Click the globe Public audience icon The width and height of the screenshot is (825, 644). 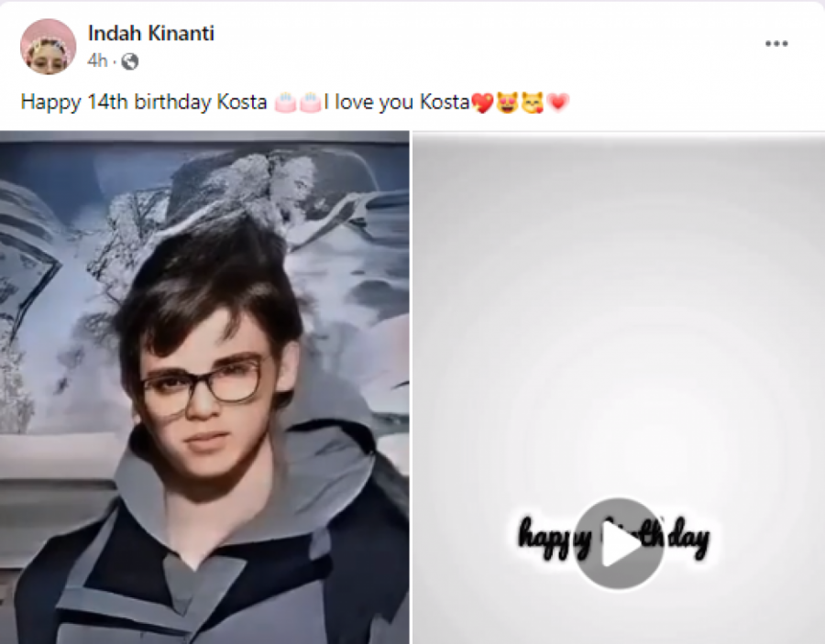pos(129,61)
